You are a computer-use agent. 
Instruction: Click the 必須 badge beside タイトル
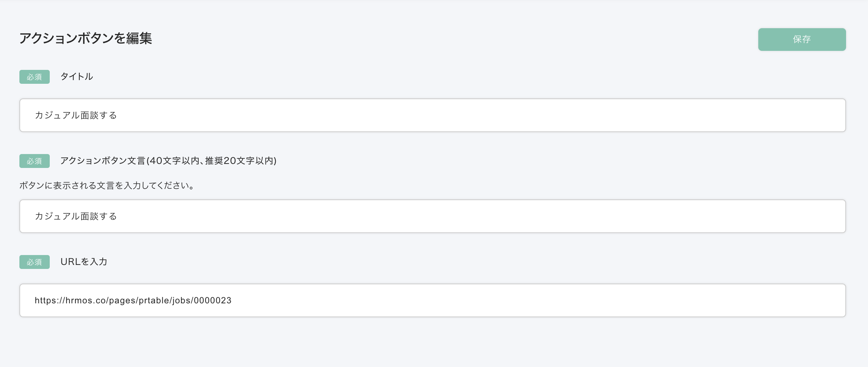[34, 77]
